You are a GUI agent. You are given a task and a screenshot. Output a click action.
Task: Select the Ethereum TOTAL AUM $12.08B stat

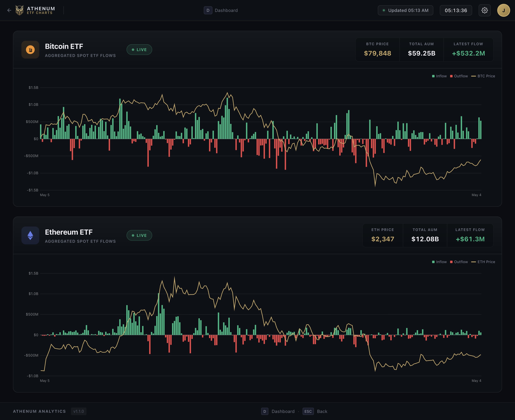pyautogui.click(x=425, y=235)
